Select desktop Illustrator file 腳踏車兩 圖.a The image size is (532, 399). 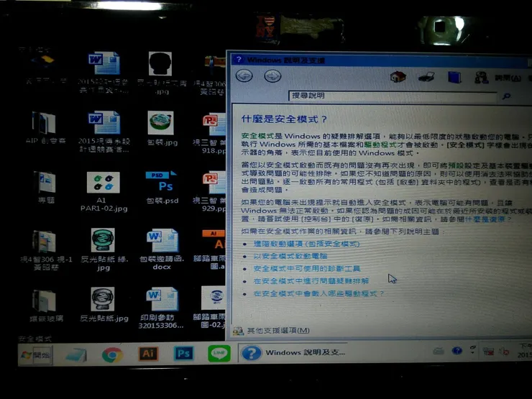211,249
